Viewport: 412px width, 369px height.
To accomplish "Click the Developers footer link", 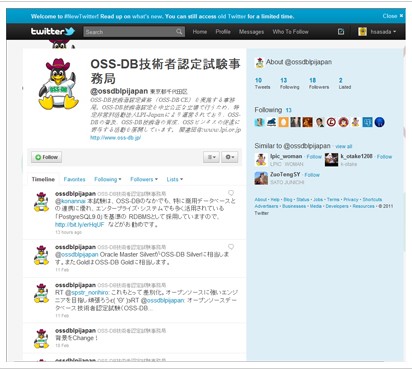I will 337,206.
